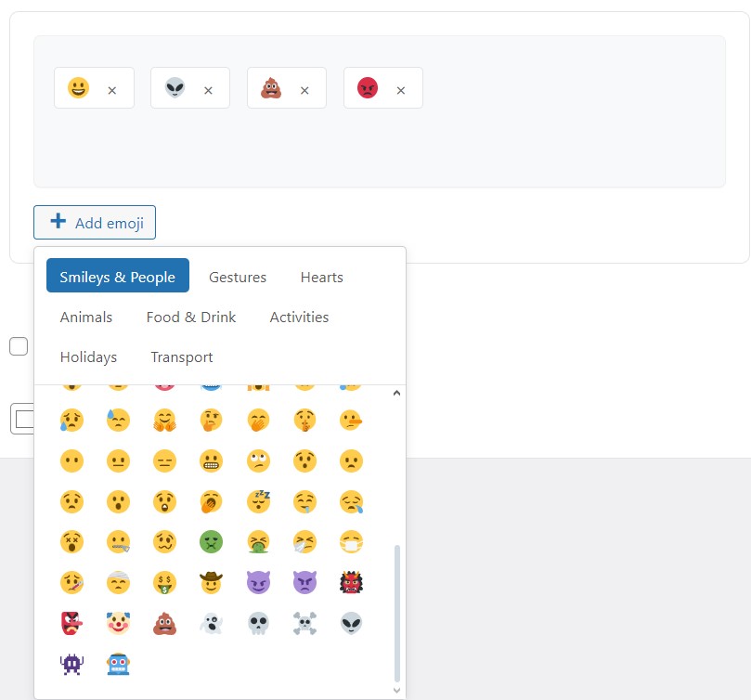Viewport: 751px width, 700px height.
Task: Click the emoji picker scrollbar thumb
Action: click(x=396, y=613)
